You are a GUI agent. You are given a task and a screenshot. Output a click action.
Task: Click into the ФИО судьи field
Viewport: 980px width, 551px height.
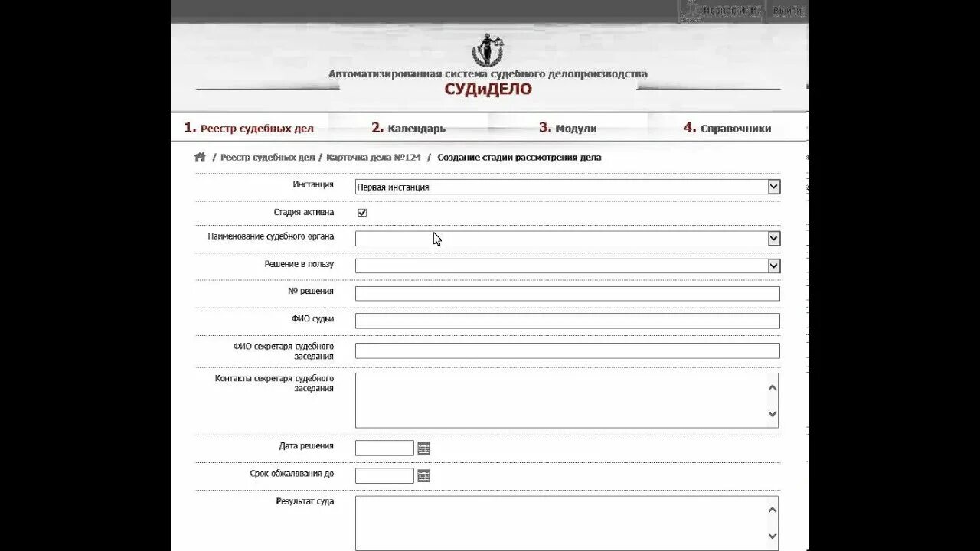(x=567, y=321)
